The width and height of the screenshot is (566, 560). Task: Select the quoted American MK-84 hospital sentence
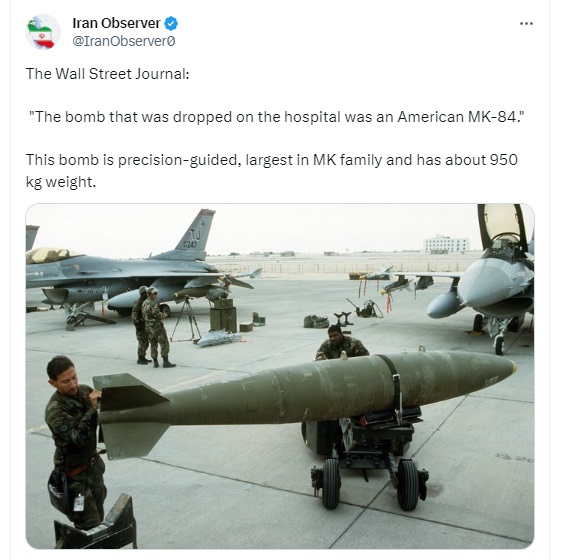(x=277, y=117)
